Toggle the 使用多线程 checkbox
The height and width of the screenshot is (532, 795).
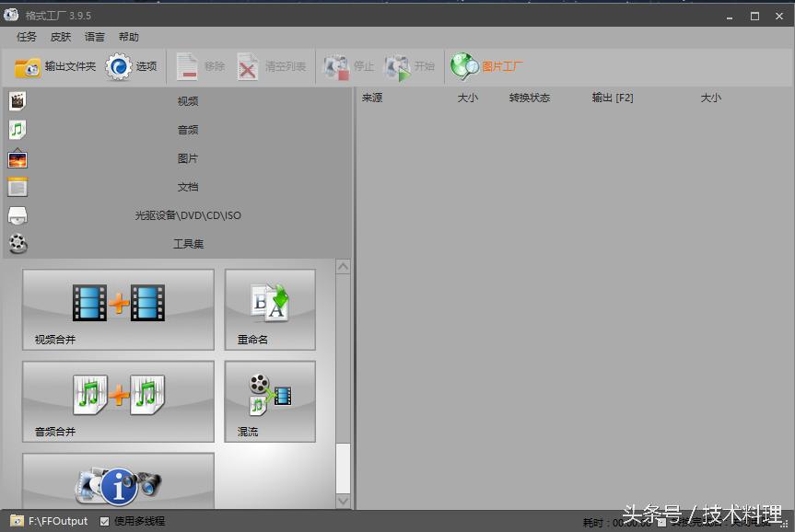click(x=104, y=521)
